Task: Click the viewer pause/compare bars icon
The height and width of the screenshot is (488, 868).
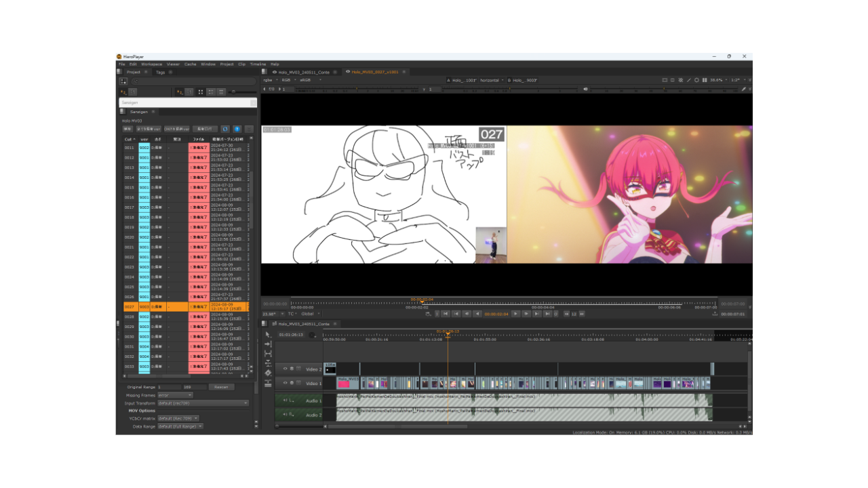Action: (705, 80)
